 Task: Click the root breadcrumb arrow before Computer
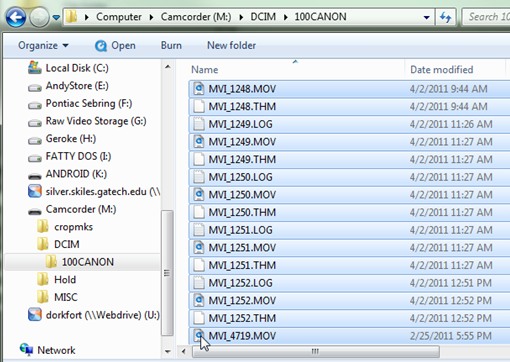87,17
